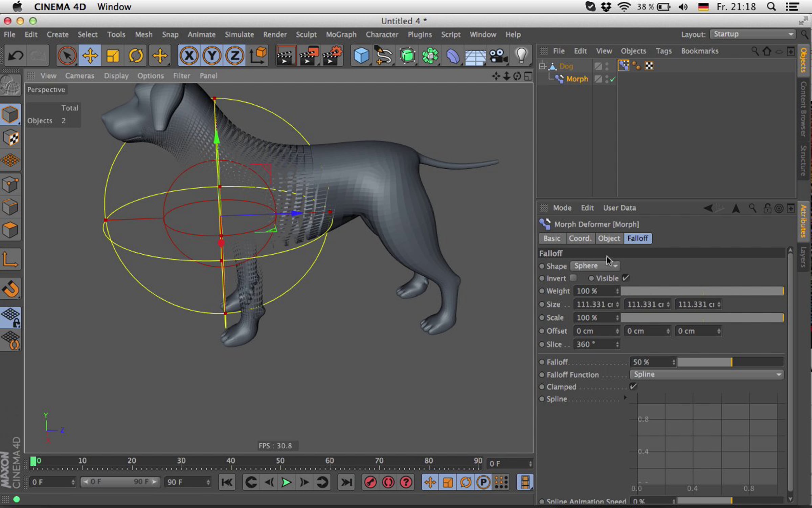Open the Layout dropdown set to Startup
This screenshot has height=508, width=812.
752,34
